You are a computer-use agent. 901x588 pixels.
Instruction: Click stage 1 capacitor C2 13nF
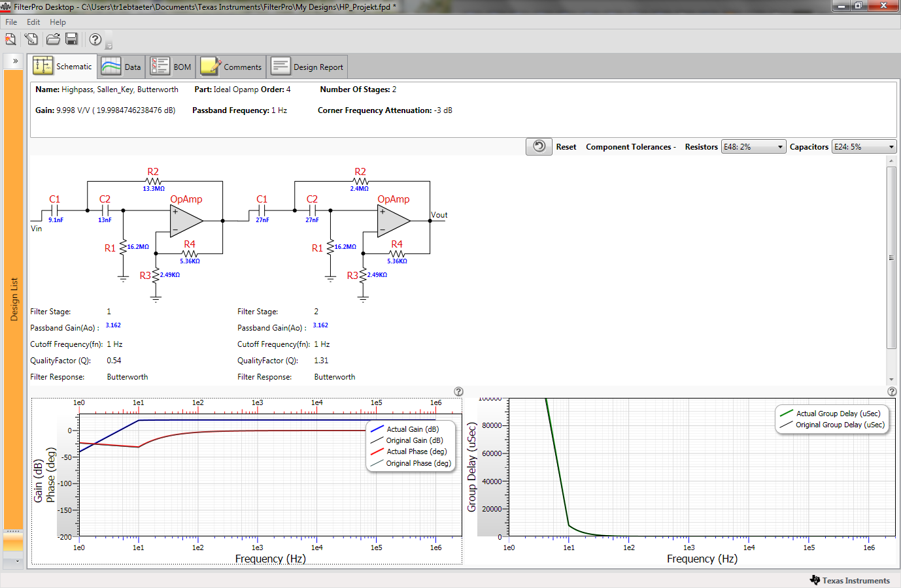pyautogui.click(x=105, y=209)
